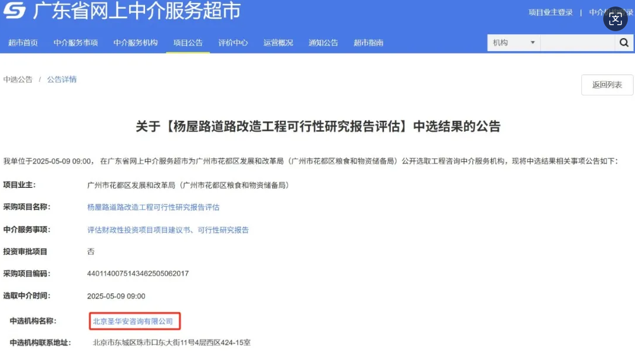This screenshot has width=635, height=364.
Task: Open 超市指南 navigation item
Action: tap(369, 43)
